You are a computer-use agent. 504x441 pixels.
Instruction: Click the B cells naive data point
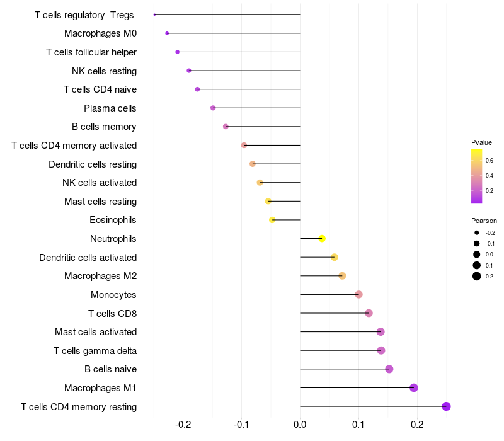389,369
